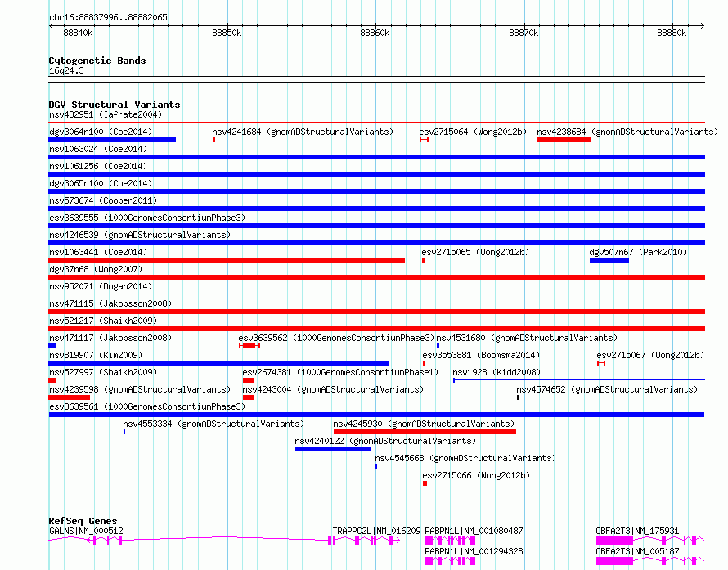Open CBFA2T3|NM_175931 gene label
This screenshot has height=570, width=728.
point(637,531)
